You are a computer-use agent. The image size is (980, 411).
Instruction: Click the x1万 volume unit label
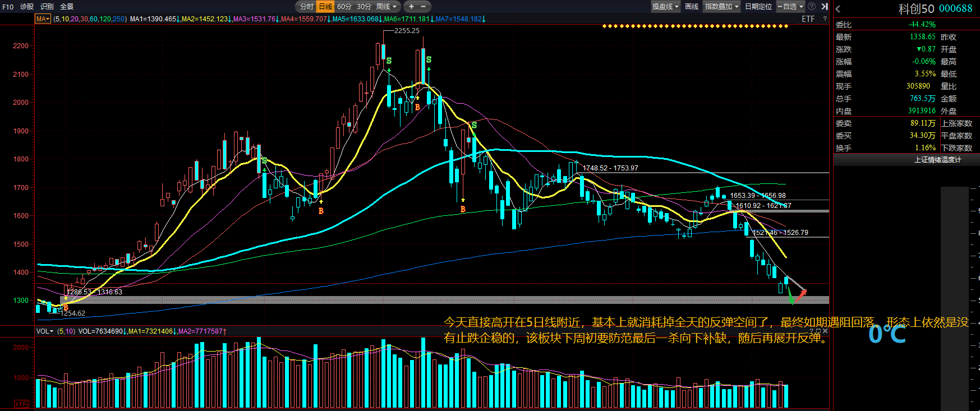[x=21, y=404]
